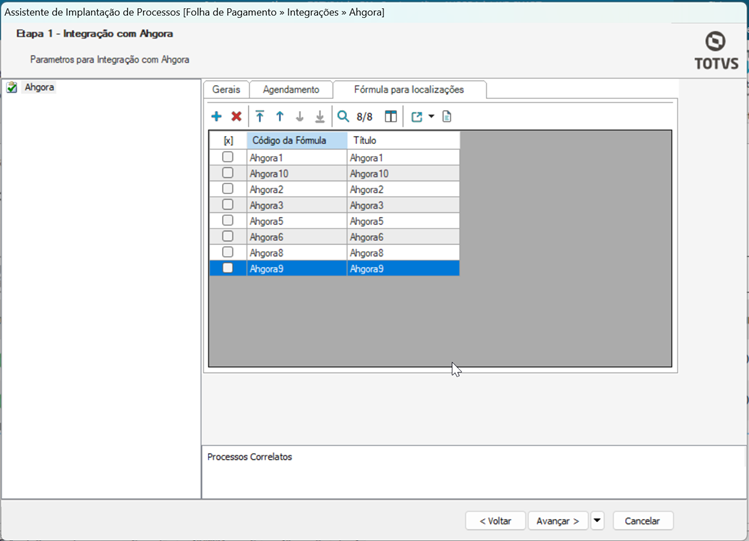Go back with the Voltar button
The image size is (749, 541).
click(x=495, y=521)
